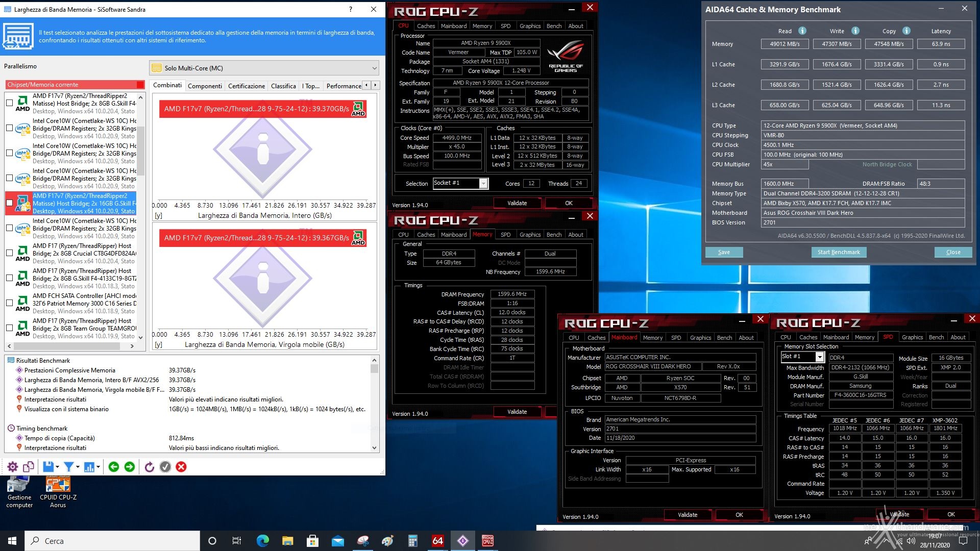The width and height of the screenshot is (980, 551).
Task: Switch to the Componenti tab in Sandra
Action: coord(205,86)
